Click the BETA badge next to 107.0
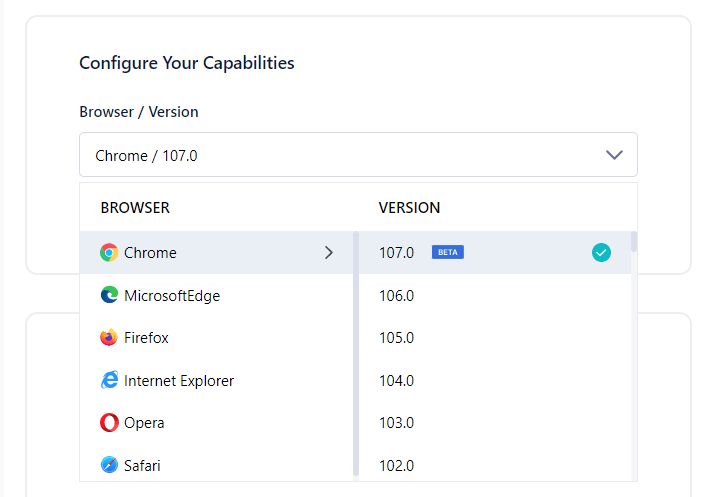 pyautogui.click(x=447, y=252)
